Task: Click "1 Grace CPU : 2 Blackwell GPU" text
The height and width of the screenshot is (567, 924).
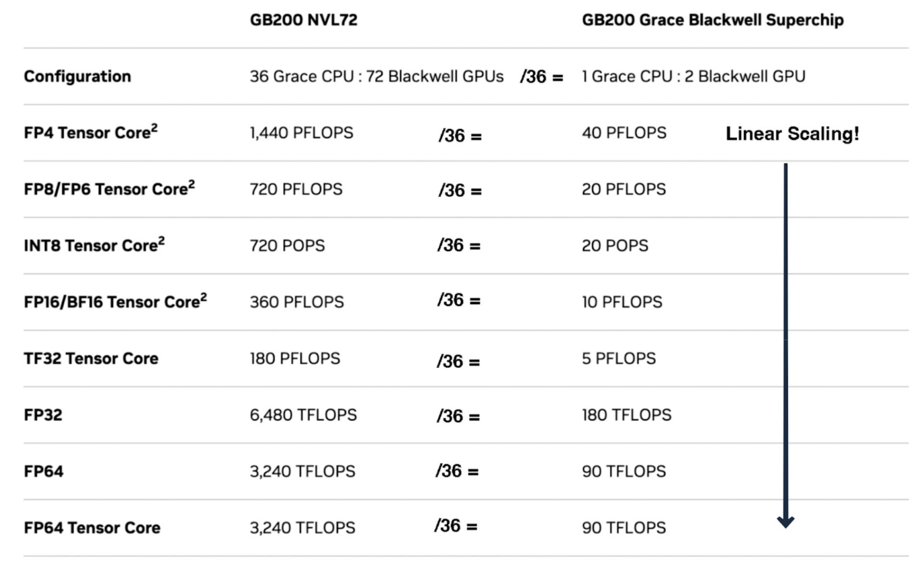Action: [693, 76]
